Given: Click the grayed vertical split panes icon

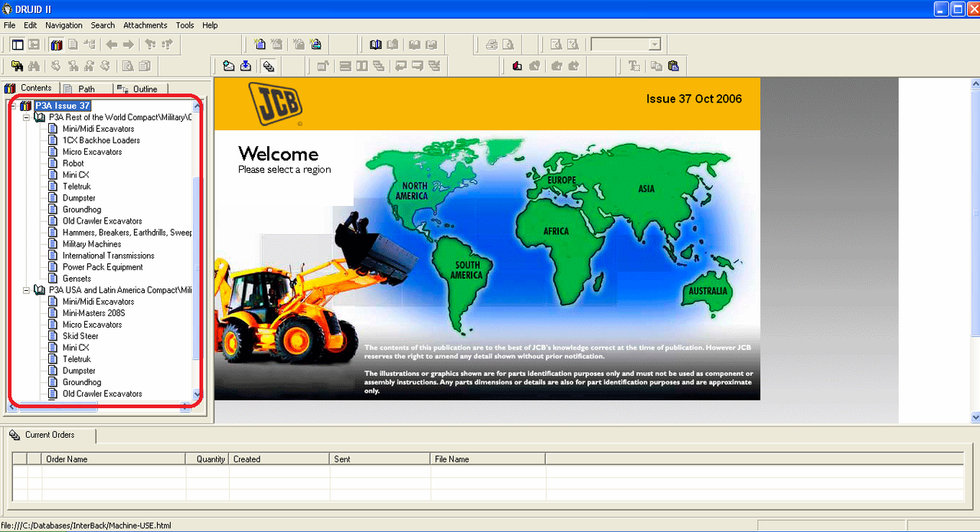Looking at the screenshot, I should pos(361,66).
